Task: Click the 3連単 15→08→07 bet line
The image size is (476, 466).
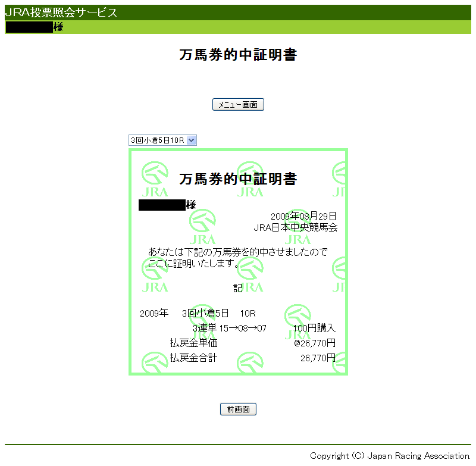Action: (230, 328)
